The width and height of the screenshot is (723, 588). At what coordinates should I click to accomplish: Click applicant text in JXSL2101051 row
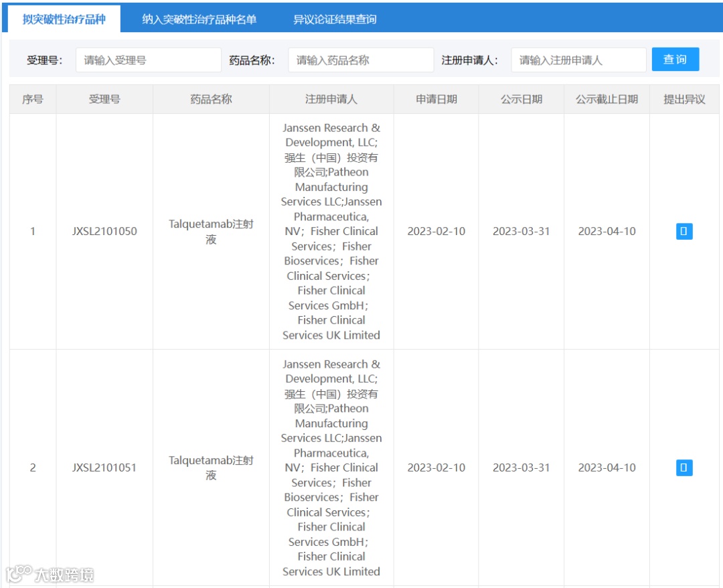coord(331,467)
